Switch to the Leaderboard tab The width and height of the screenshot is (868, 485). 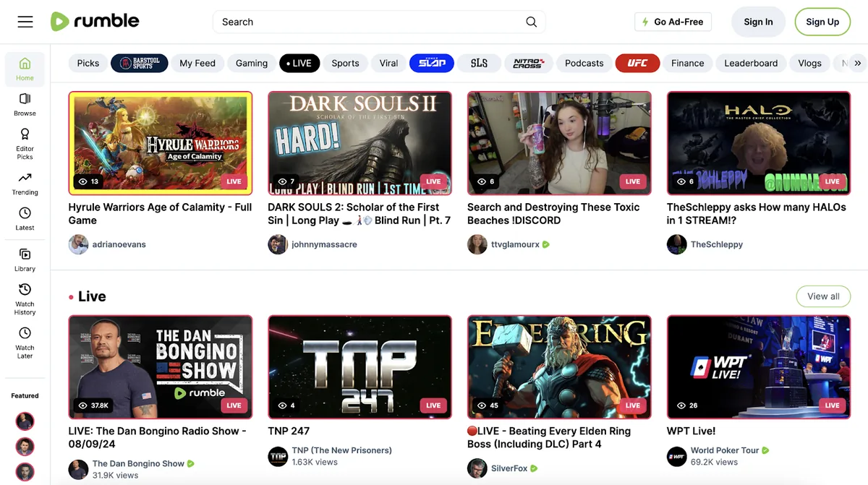[x=751, y=63]
